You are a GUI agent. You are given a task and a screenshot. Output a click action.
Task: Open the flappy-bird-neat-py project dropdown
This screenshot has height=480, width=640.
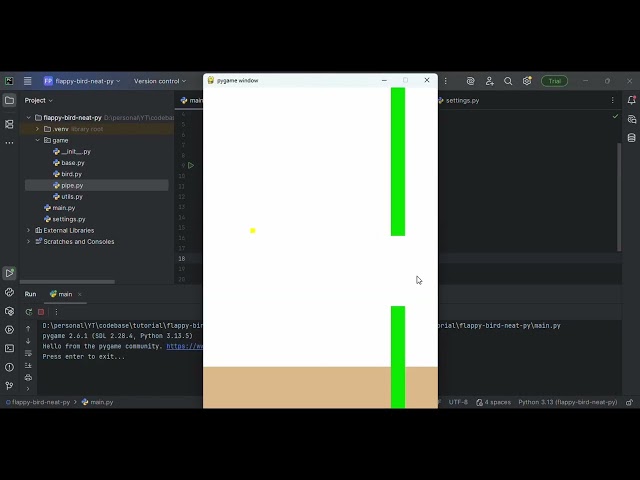pos(82,81)
